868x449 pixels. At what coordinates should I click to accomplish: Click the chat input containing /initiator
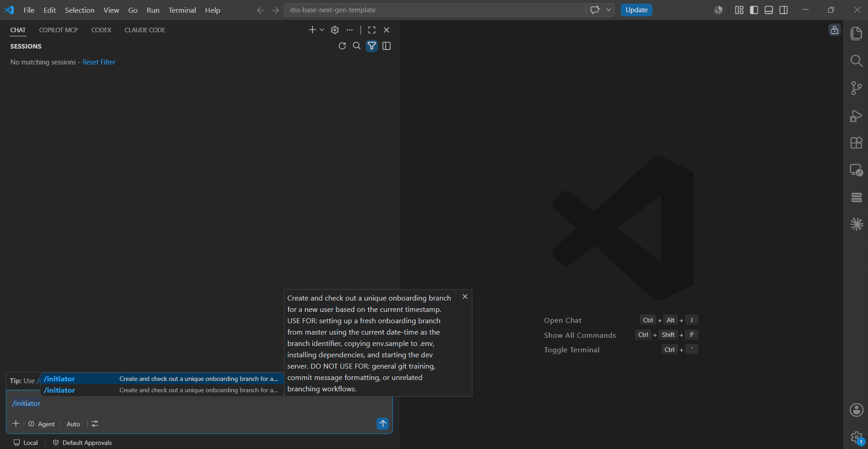(x=199, y=404)
